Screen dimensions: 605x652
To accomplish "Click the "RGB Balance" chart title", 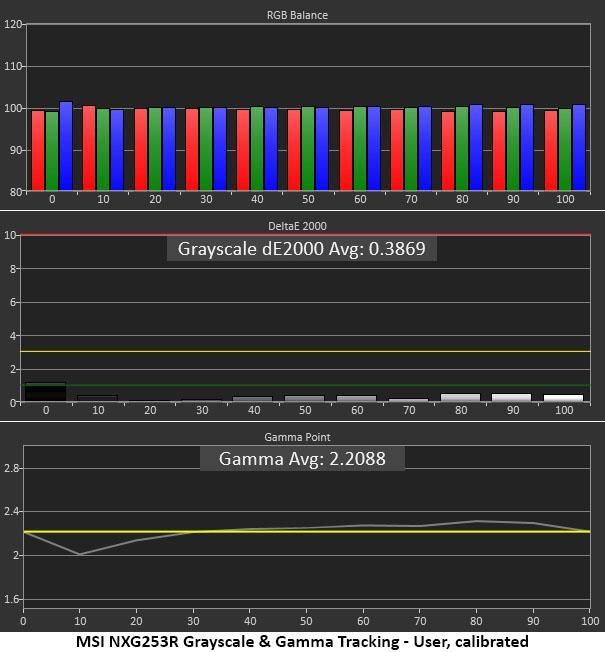I will pos(297,15).
